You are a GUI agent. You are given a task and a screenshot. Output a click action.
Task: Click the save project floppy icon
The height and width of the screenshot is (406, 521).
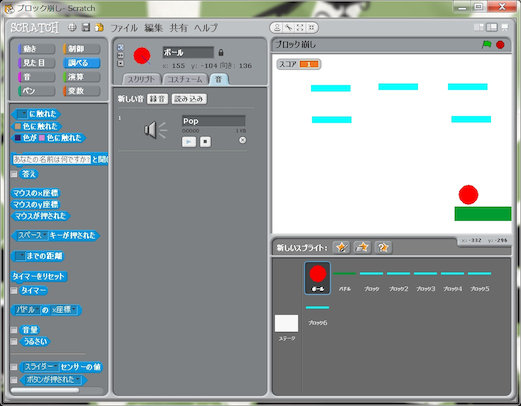tap(86, 27)
